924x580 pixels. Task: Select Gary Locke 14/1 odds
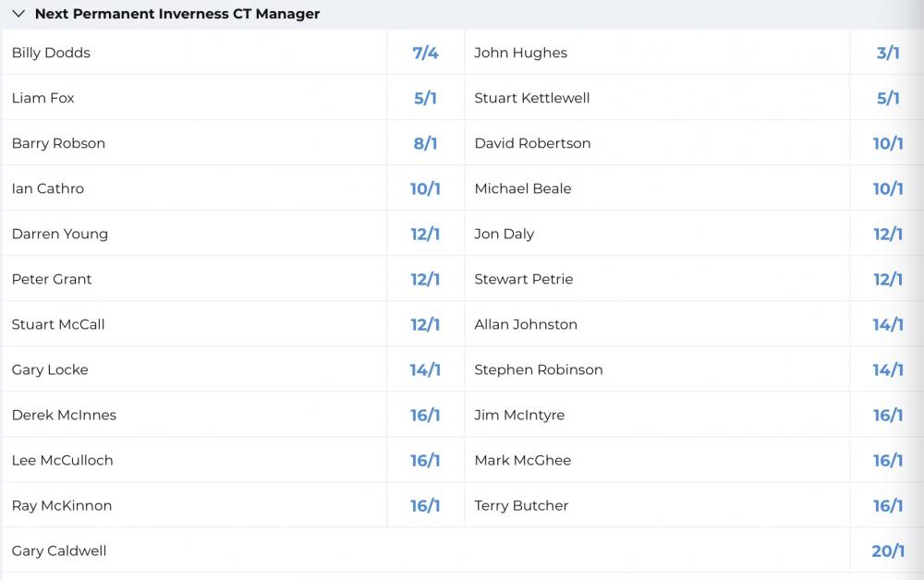click(x=425, y=369)
